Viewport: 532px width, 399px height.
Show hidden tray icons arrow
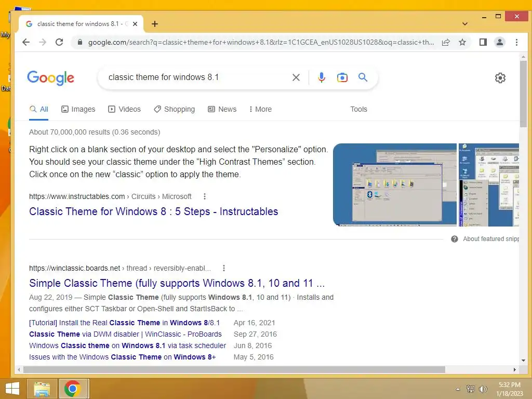pos(458,389)
